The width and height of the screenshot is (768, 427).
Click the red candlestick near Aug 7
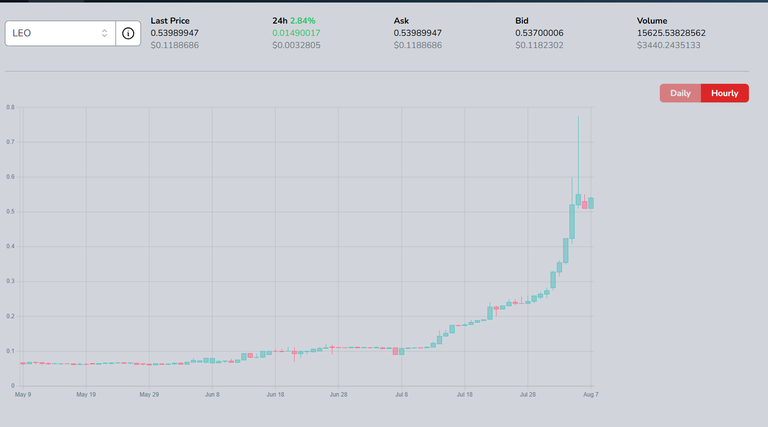click(584, 205)
